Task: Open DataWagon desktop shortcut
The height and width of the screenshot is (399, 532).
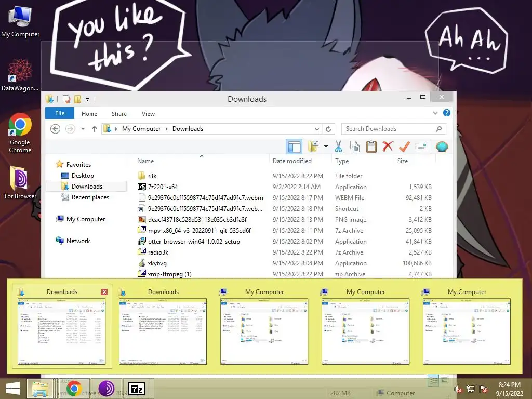Action: coord(20,76)
